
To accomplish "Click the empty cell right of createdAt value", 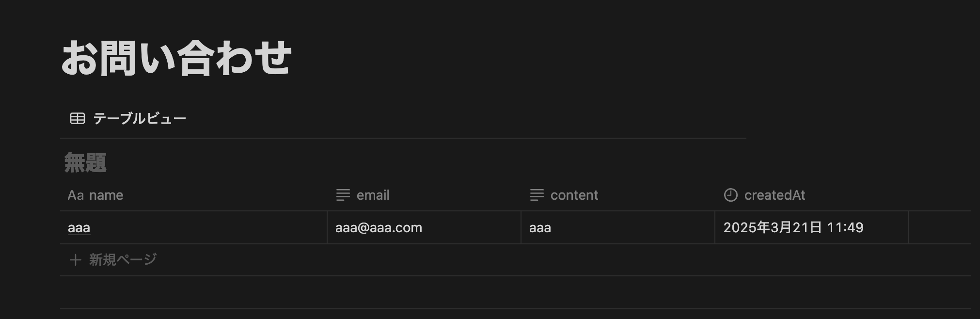I will [x=939, y=228].
